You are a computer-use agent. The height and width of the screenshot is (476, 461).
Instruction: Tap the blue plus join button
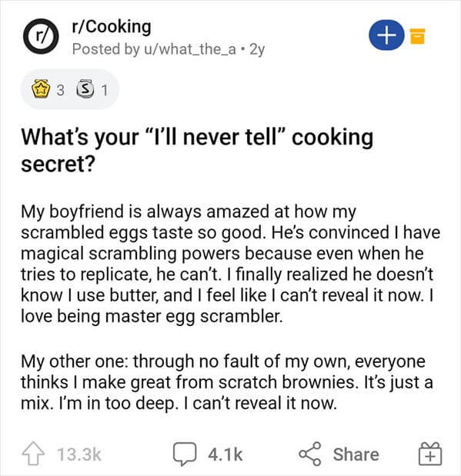386,35
